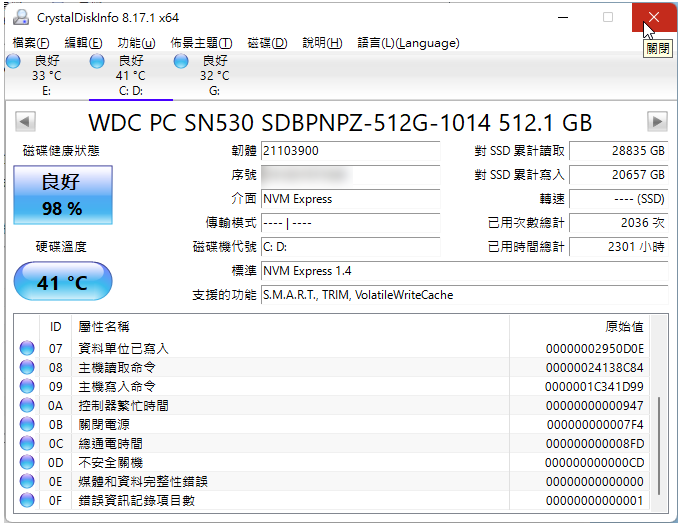
Task: Select the 不安全關機 attribute row
Action: tap(332, 462)
